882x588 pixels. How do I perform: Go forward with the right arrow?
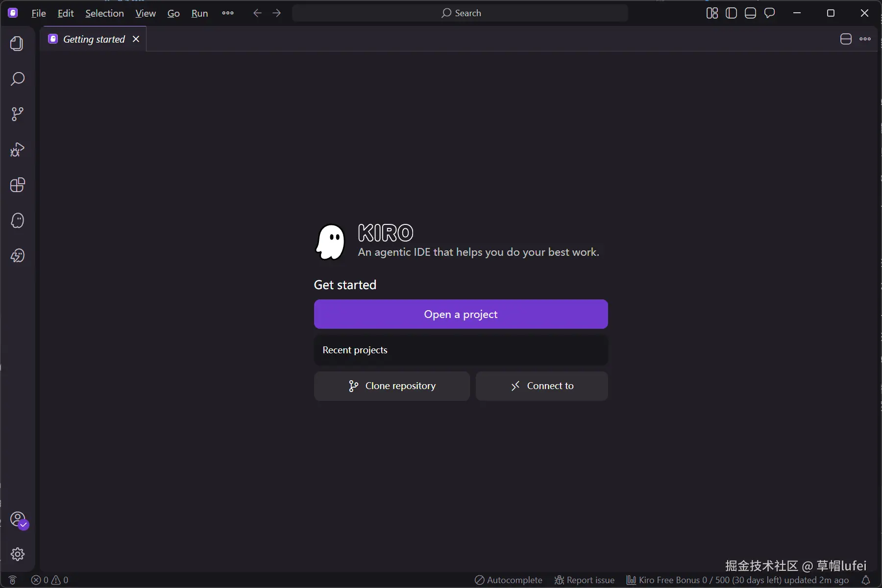pos(277,13)
